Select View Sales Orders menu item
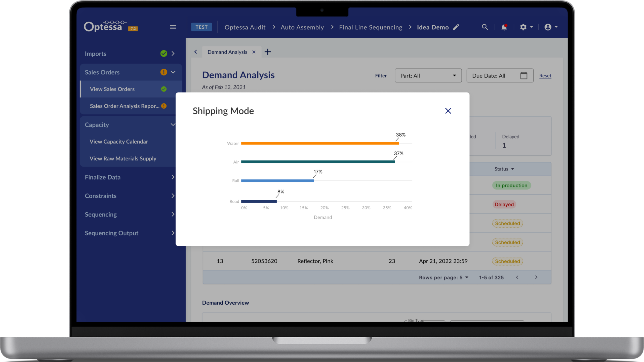644x362 pixels. 112,89
